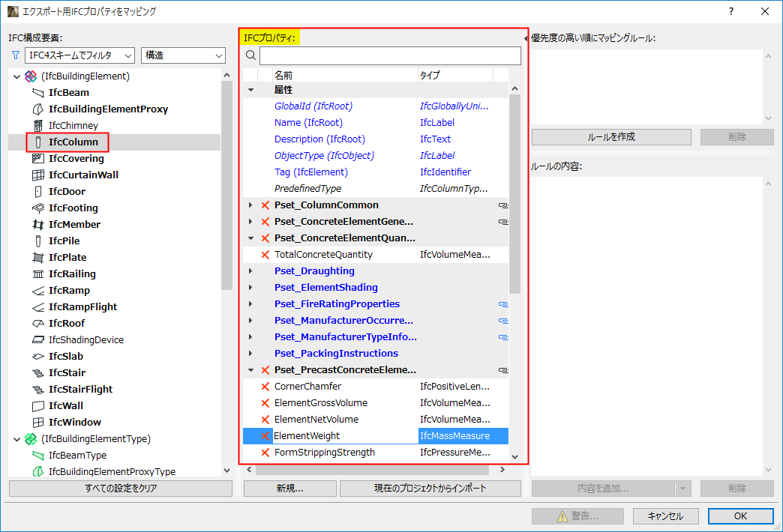783x532 pixels.
Task: Toggle red X on Pset_ConcreteElementQuan...
Action: [265, 238]
